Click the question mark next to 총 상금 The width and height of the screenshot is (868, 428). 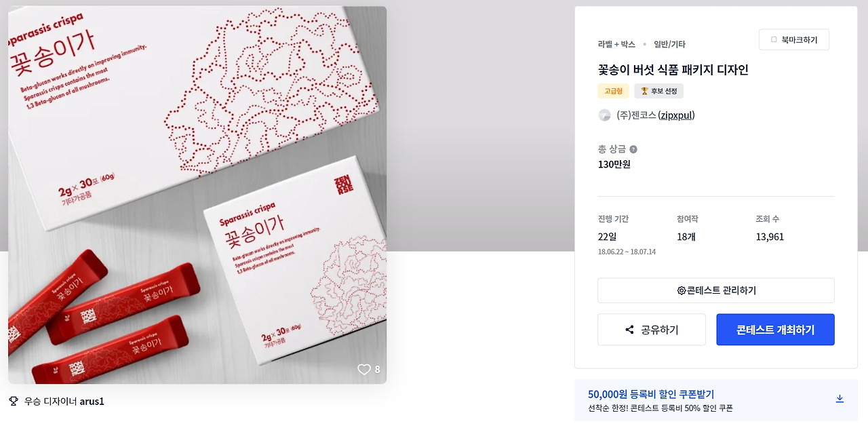[633, 149]
